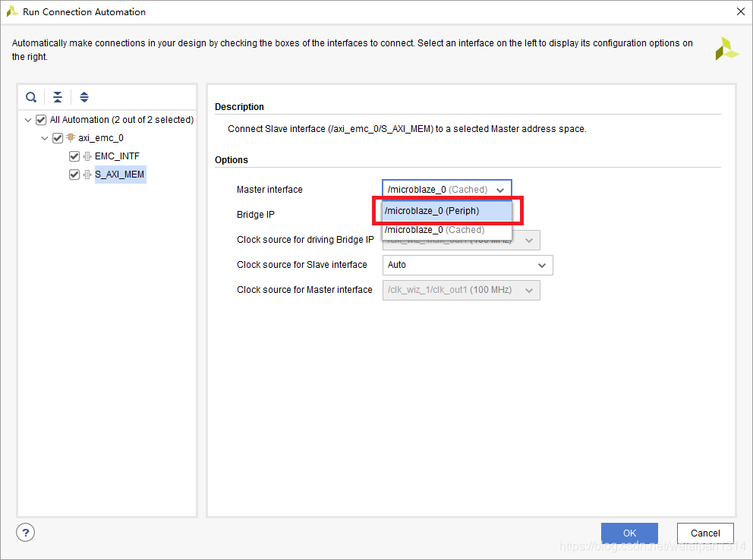Click the S_AXI_MEM interface icon
Screen dimensions: 753x560
click(87, 175)
